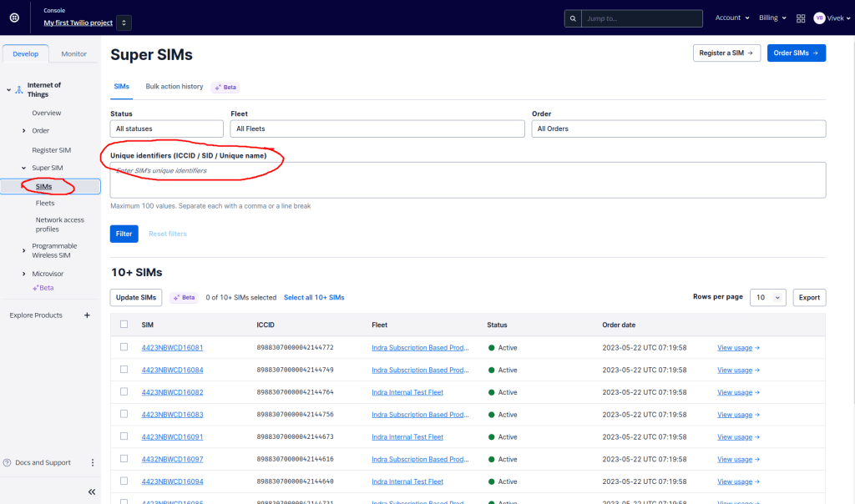Toggle the select-all SIMs header checkbox
Viewport: 855px width, 504px height.
(124, 325)
